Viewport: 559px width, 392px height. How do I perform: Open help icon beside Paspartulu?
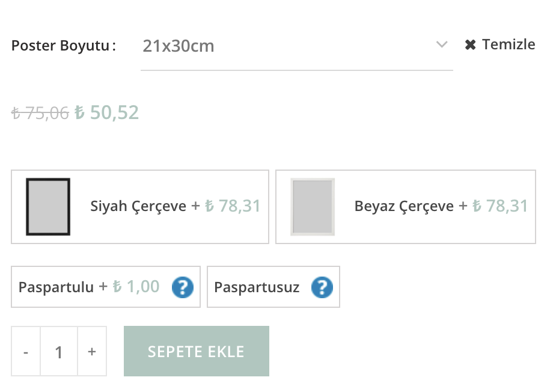click(183, 287)
